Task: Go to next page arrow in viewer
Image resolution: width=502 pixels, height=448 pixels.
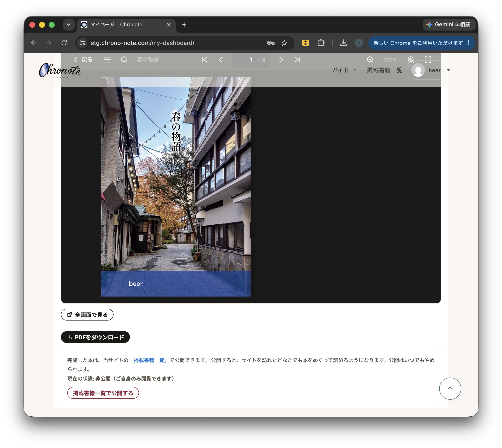Action: click(x=281, y=60)
